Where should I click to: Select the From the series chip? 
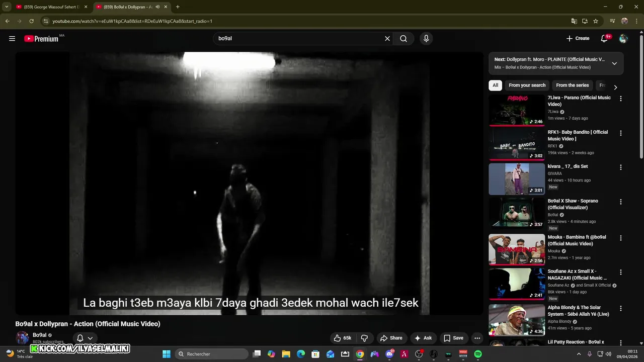point(572,85)
